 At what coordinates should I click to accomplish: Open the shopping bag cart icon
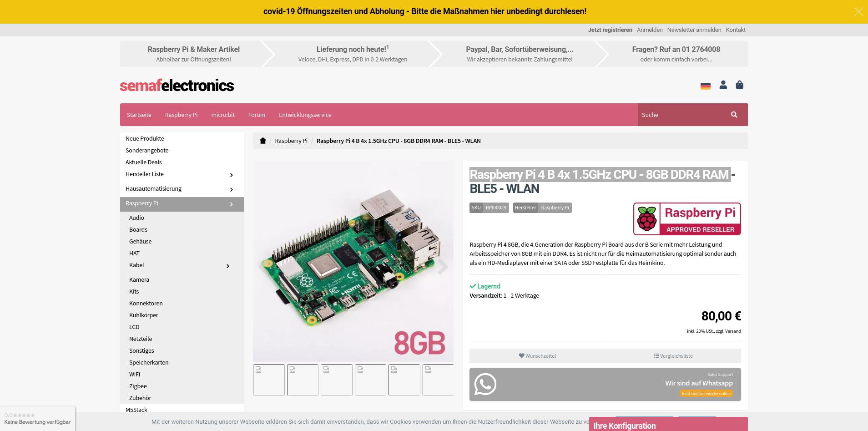click(739, 85)
